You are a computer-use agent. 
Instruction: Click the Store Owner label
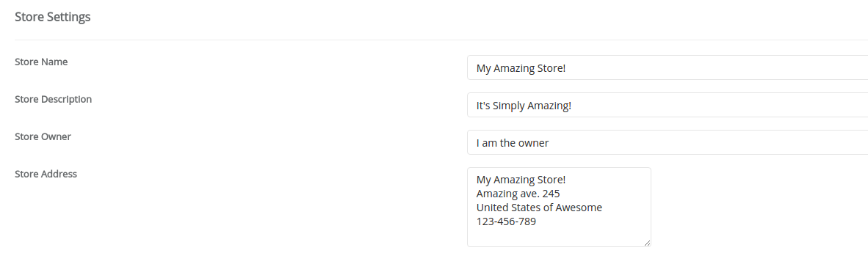43,136
